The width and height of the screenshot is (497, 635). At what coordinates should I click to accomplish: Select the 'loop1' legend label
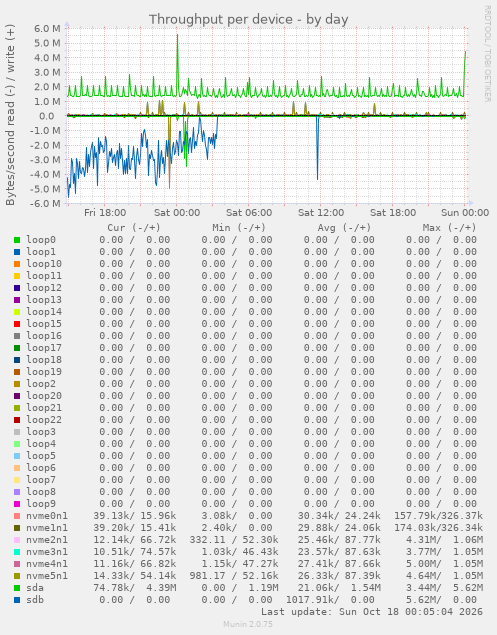41,252
